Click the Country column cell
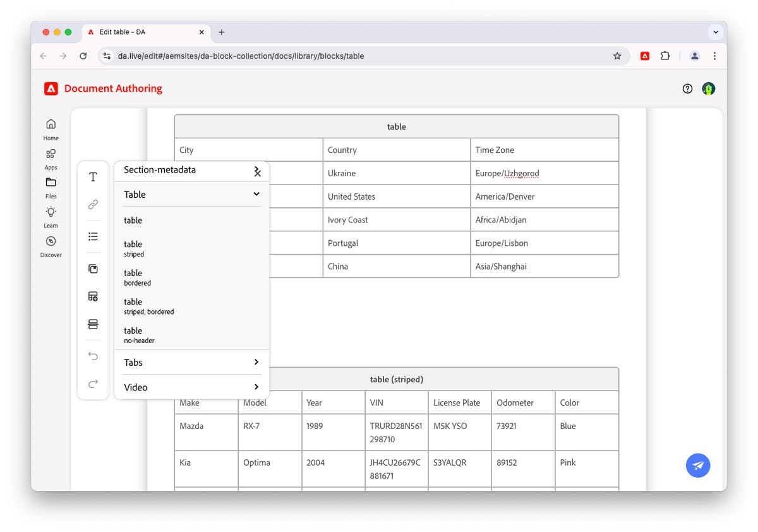 click(397, 150)
